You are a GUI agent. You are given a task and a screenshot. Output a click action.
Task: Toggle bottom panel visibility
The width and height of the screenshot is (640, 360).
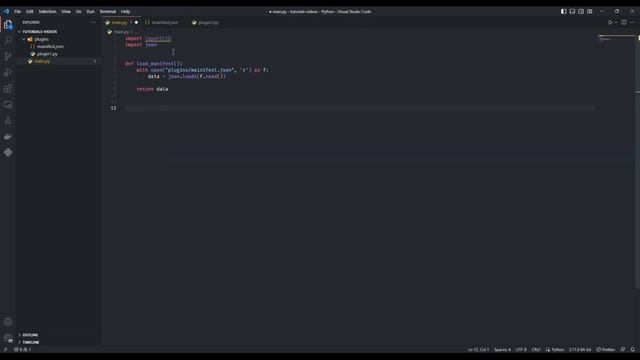point(572,11)
